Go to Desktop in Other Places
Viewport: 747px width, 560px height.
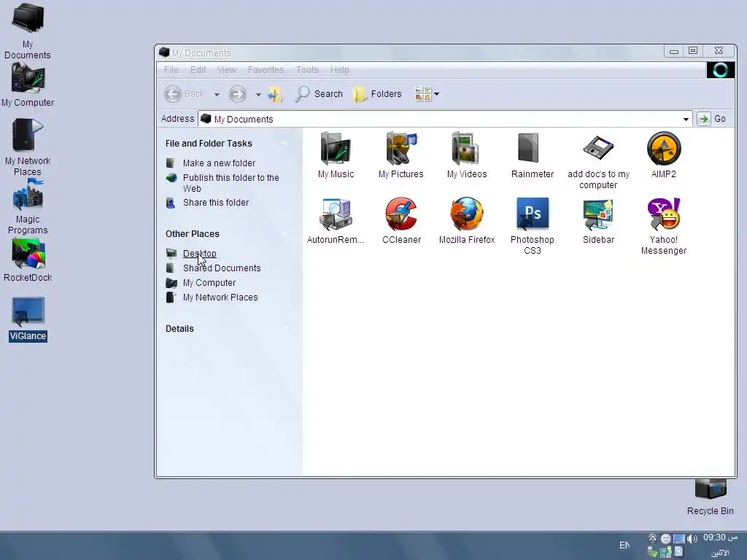click(x=200, y=253)
